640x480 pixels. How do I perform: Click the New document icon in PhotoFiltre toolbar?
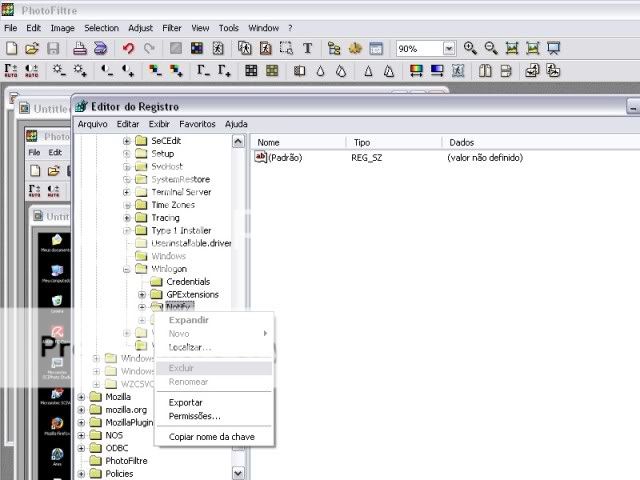11,49
